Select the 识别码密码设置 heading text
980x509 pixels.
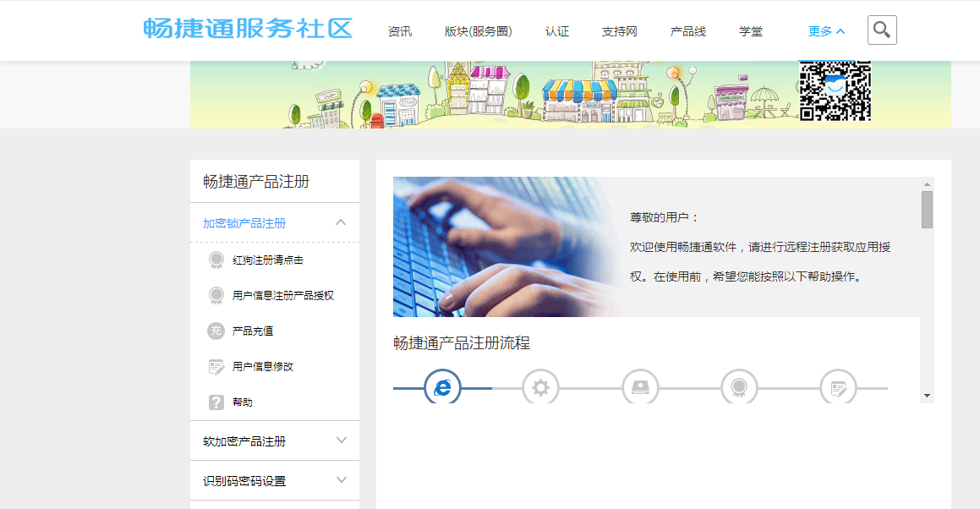tap(244, 481)
